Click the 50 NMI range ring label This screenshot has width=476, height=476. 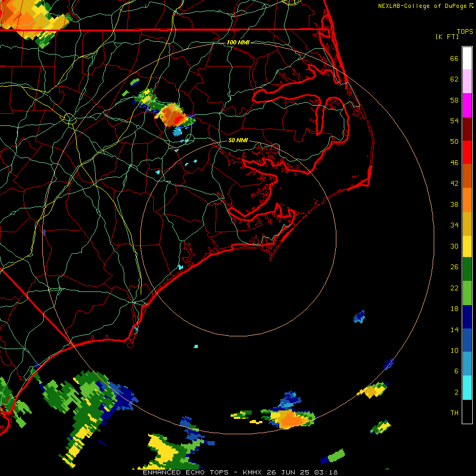pyautogui.click(x=238, y=140)
